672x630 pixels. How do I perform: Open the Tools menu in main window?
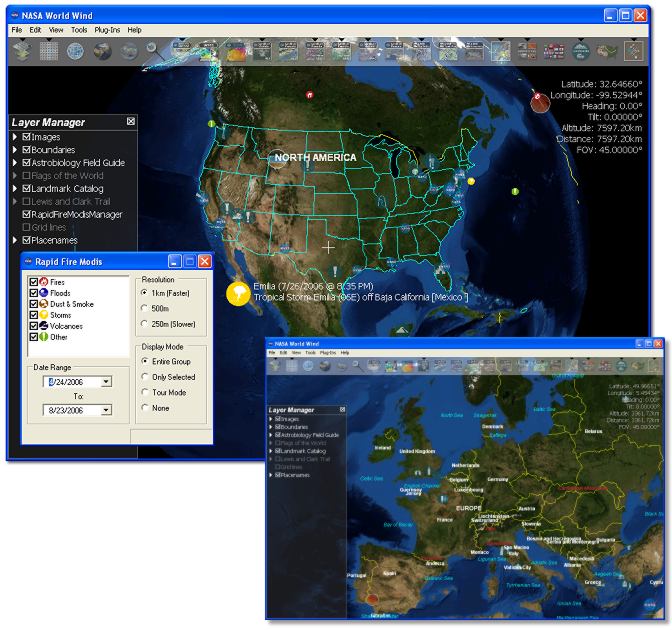pos(79,30)
